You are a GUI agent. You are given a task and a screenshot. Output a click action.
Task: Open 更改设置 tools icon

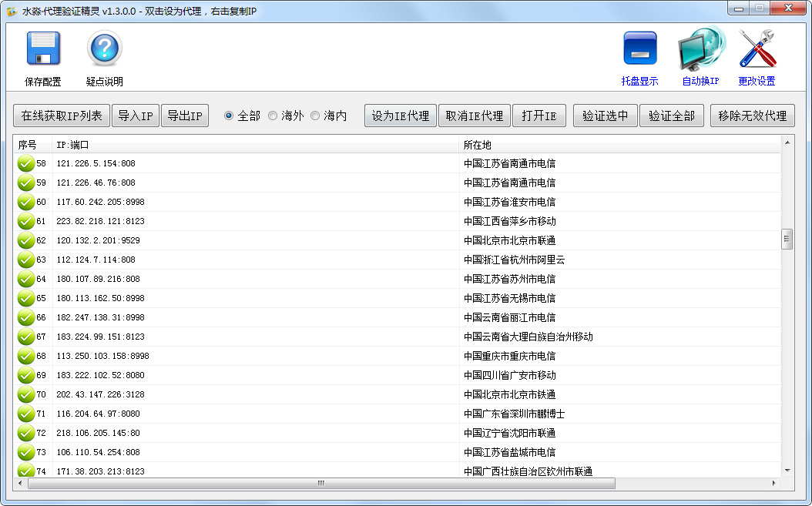[x=757, y=49]
